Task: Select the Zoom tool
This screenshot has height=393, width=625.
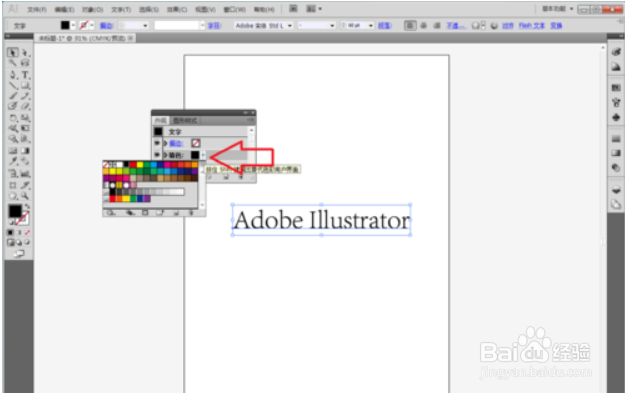Action: (x=26, y=196)
